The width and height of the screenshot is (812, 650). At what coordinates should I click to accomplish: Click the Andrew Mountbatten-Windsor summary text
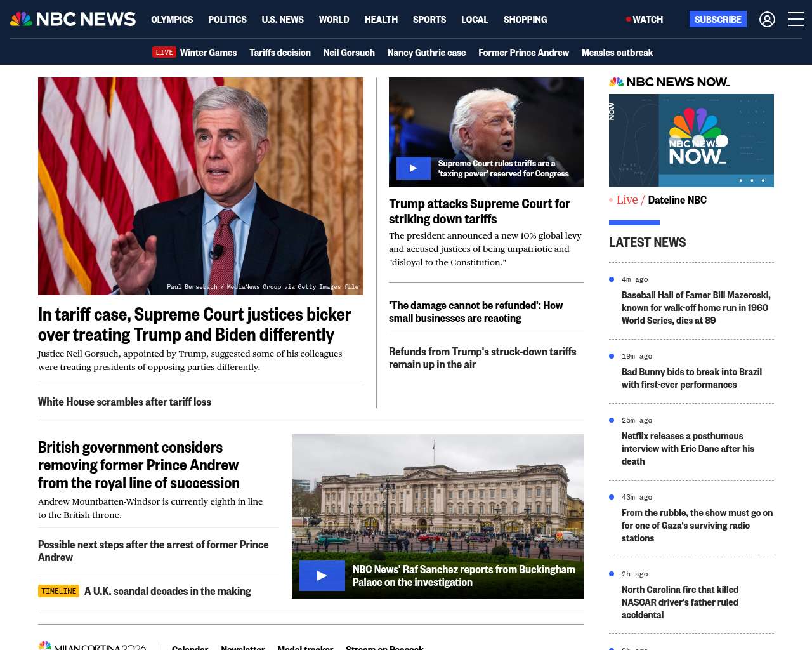[150, 508]
